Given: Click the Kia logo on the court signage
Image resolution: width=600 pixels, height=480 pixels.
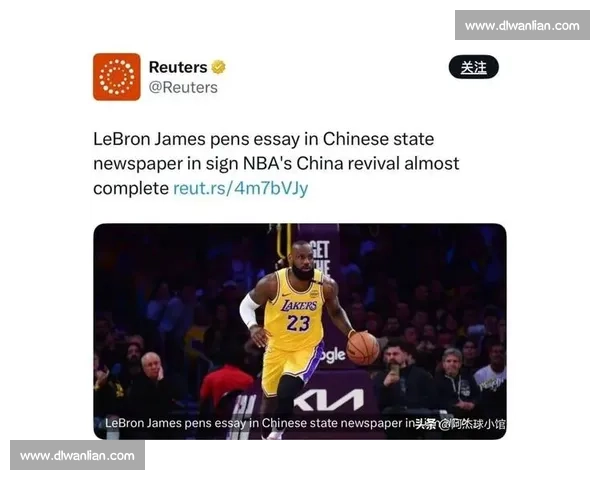Looking at the screenshot, I should pyautogui.click(x=328, y=400).
